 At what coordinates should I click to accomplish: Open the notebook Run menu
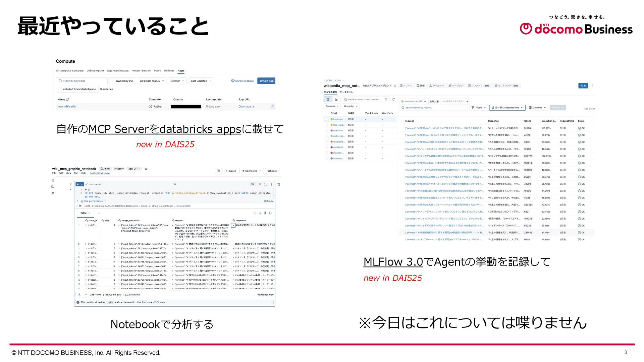tap(76, 173)
